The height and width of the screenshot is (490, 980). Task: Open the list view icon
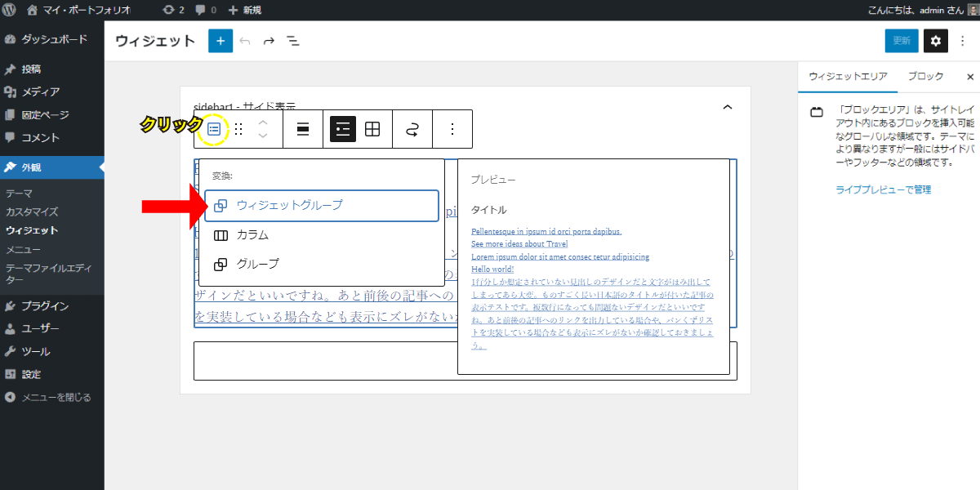[x=292, y=41]
